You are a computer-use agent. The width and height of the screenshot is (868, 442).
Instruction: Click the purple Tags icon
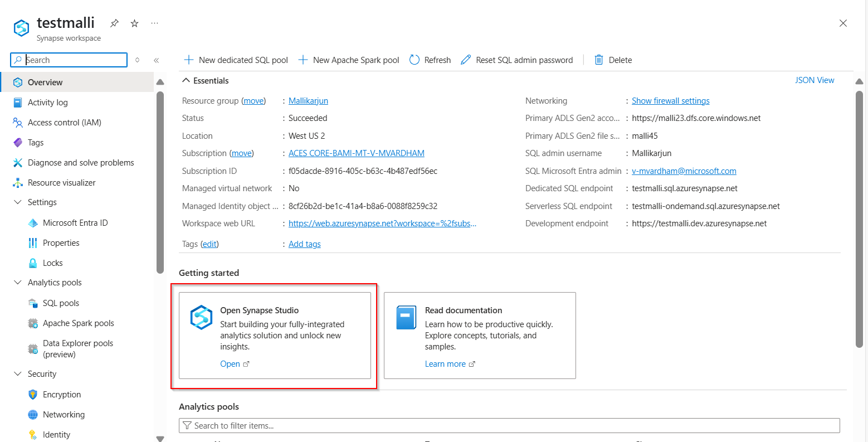coord(18,143)
